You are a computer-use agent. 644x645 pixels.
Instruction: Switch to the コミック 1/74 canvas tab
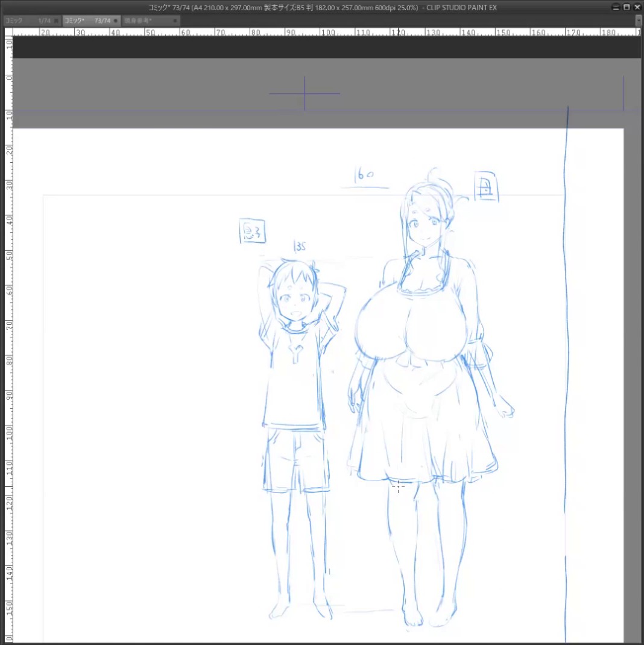coord(28,20)
